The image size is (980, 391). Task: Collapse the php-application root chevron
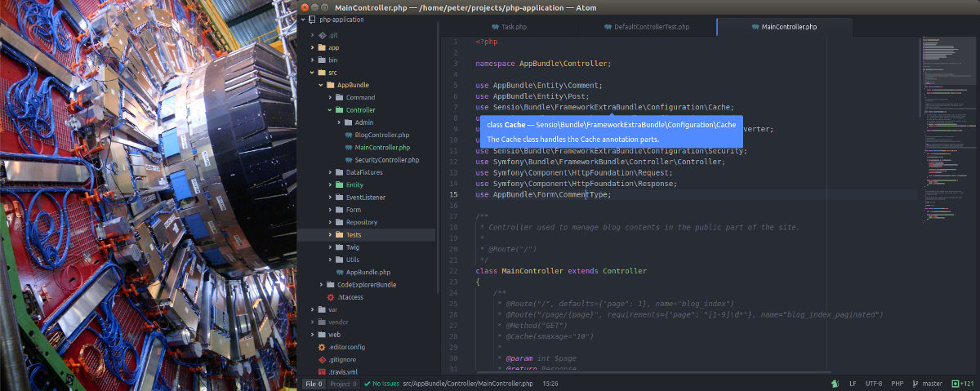point(303,20)
